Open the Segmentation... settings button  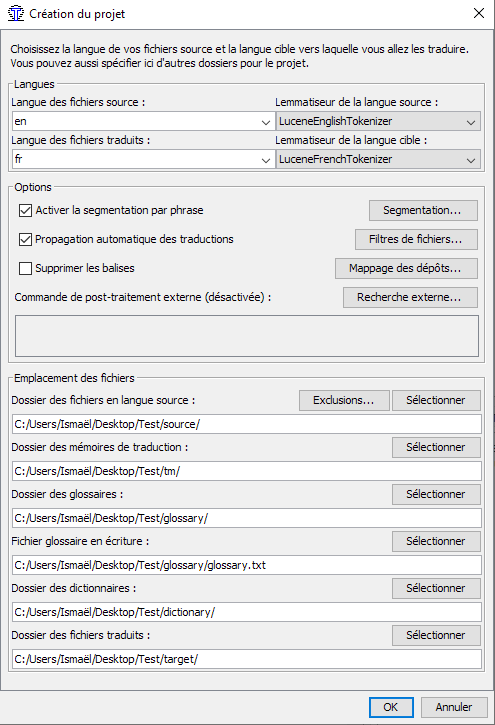(x=423, y=210)
